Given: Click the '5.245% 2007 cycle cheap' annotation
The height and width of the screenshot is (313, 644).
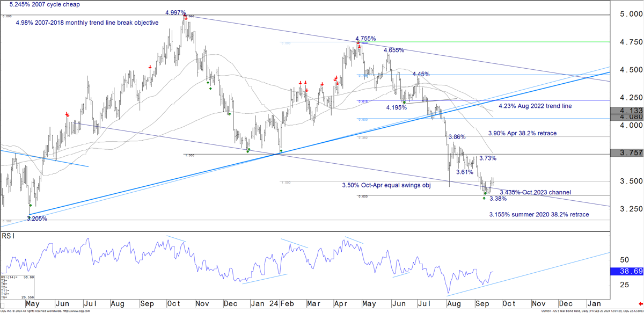Looking at the screenshot, I should (45, 4).
